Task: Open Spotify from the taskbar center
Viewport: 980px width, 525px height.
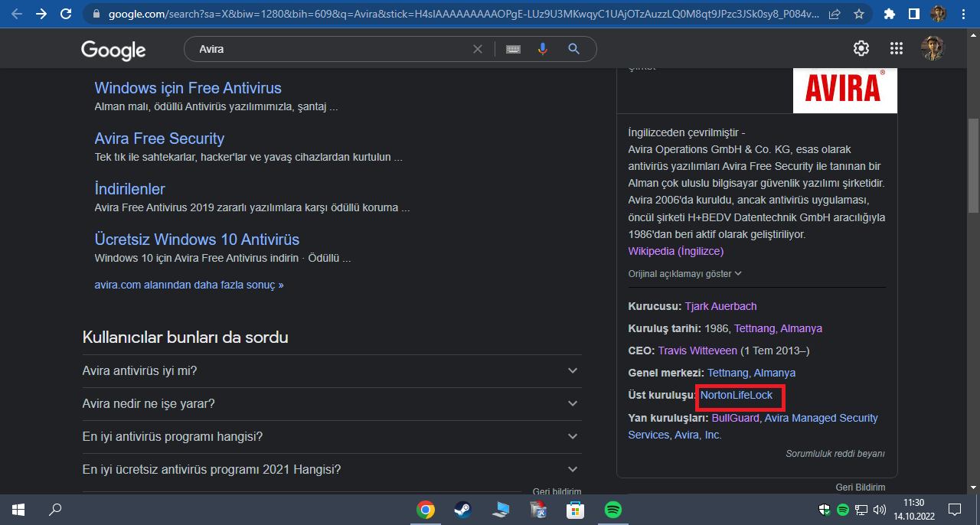Action: (613, 510)
